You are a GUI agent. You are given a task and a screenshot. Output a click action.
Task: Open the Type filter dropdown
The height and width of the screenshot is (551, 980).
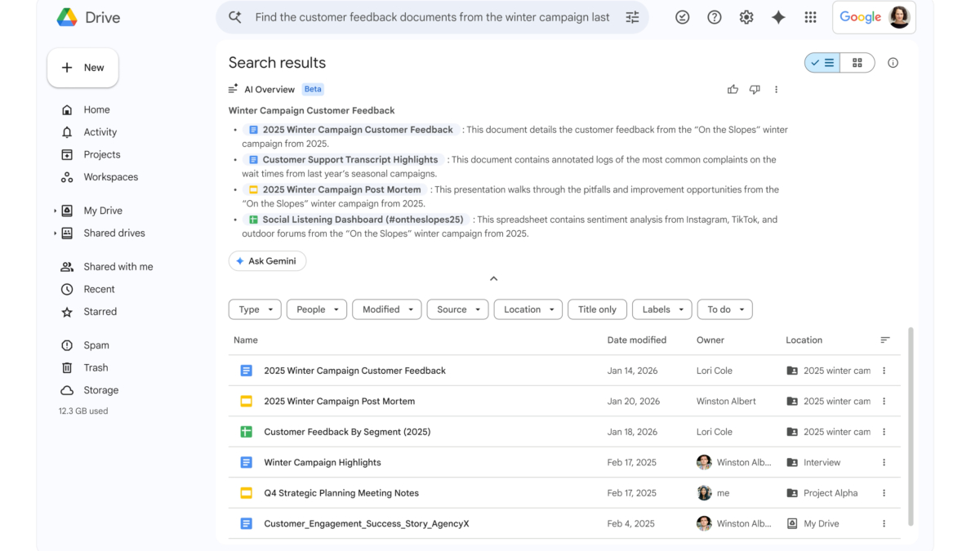coord(254,309)
